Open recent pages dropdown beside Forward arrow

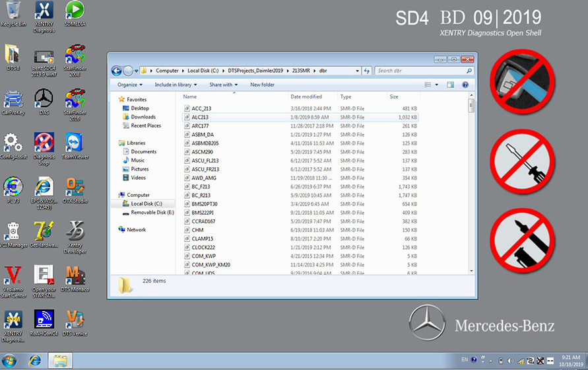[137, 71]
